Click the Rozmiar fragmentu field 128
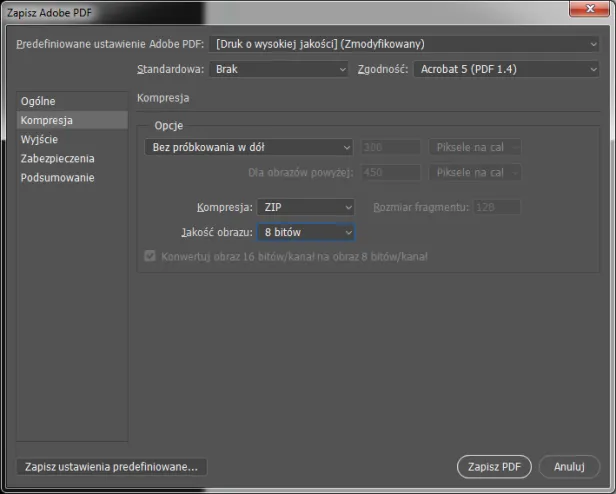616x494 pixels. pos(497,207)
